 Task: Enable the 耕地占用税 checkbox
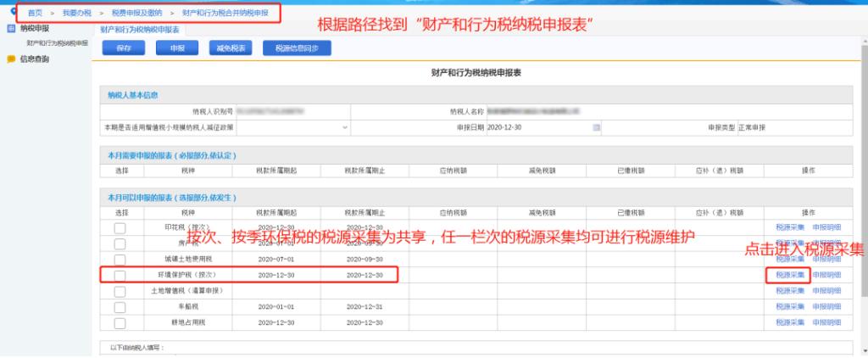pyautogui.click(x=120, y=322)
